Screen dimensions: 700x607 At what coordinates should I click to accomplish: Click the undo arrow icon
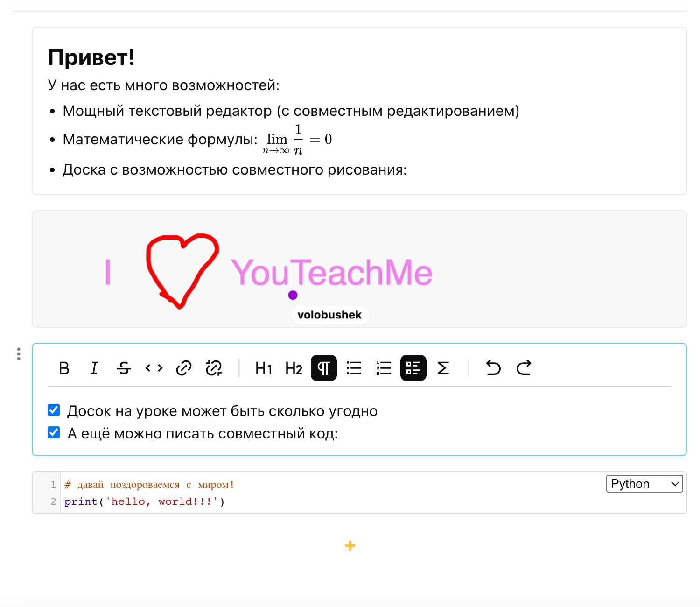pyautogui.click(x=493, y=368)
